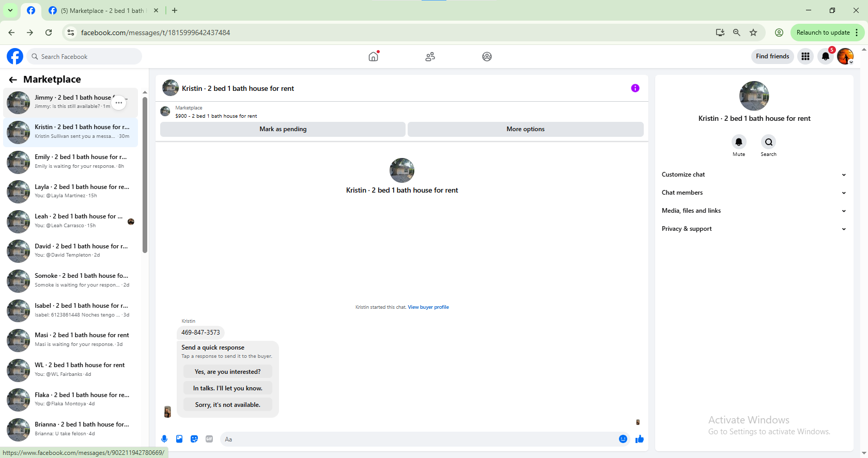868x458 pixels.
Task: Open Isabel's conversation
Action: (71, 310)
